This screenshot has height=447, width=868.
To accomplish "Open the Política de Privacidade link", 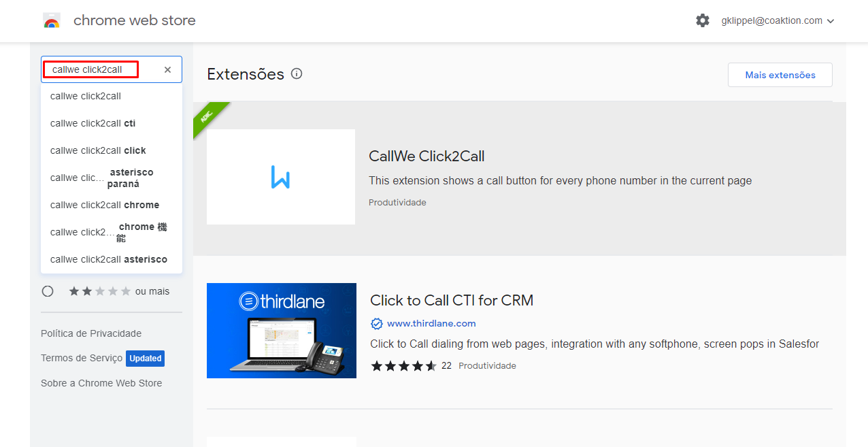I will (x=91, y=333).
